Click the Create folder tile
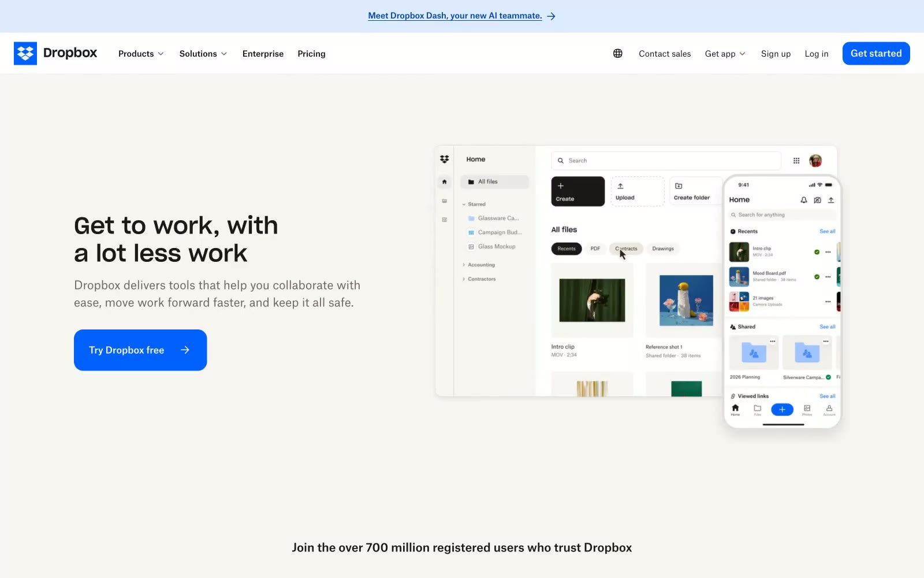 [x=696, y=191]
